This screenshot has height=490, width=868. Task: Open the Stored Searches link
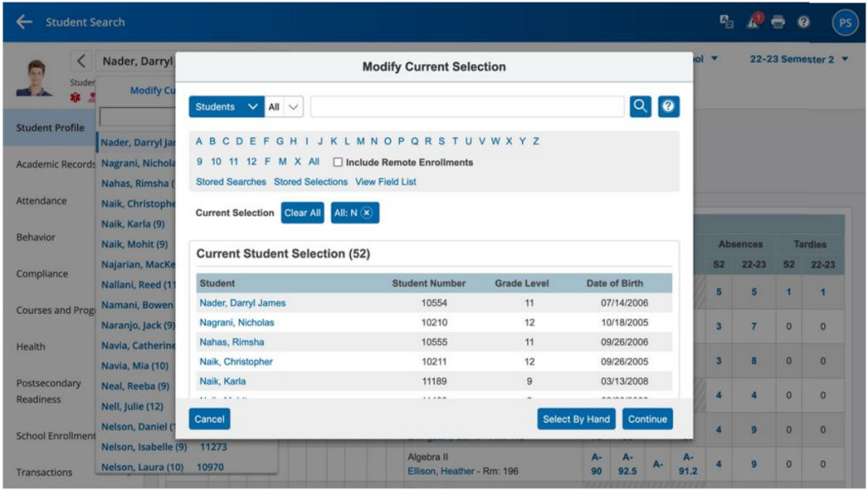231,181
